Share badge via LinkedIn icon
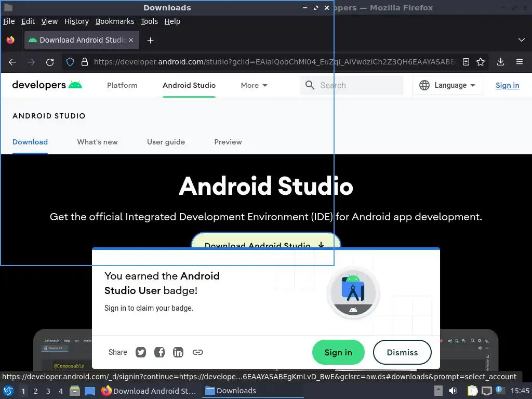 click(x=178, y=352)
